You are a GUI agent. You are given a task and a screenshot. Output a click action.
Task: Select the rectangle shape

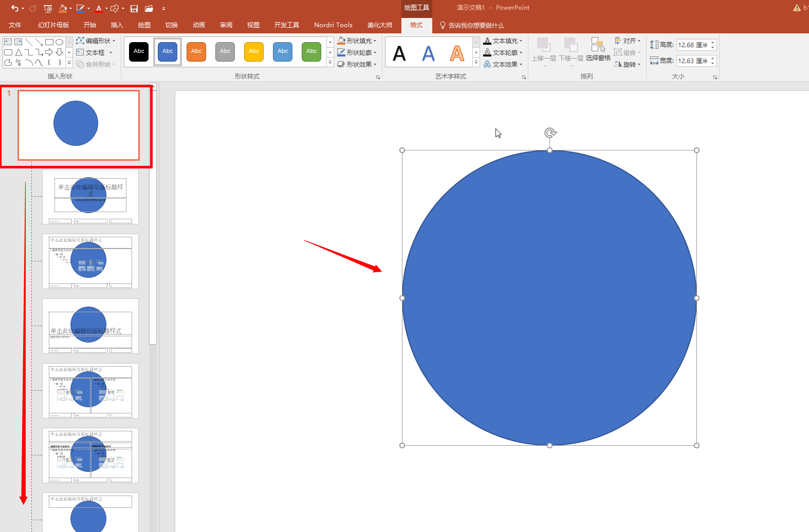pyautogui.click(x=49, y=42)
